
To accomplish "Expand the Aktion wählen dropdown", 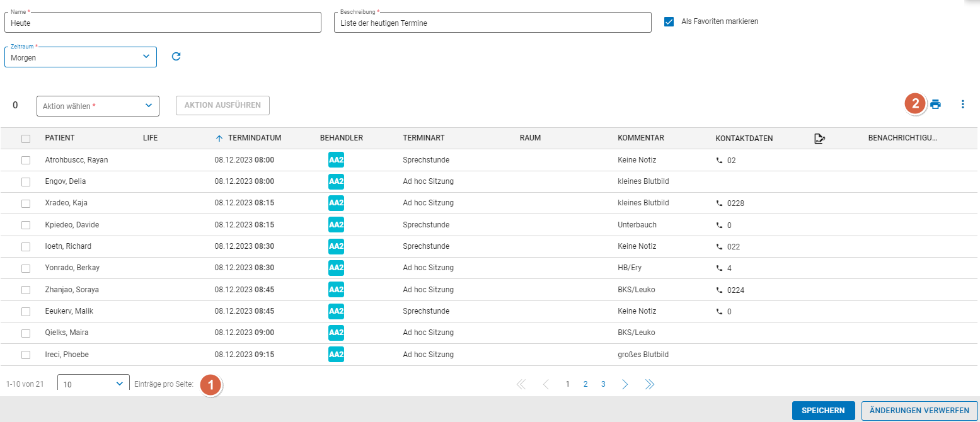I will click(x=98, y=106).
